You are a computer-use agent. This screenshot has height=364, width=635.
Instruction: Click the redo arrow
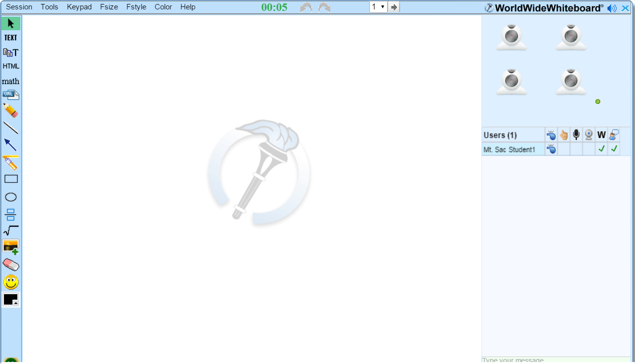click(324, 7)
